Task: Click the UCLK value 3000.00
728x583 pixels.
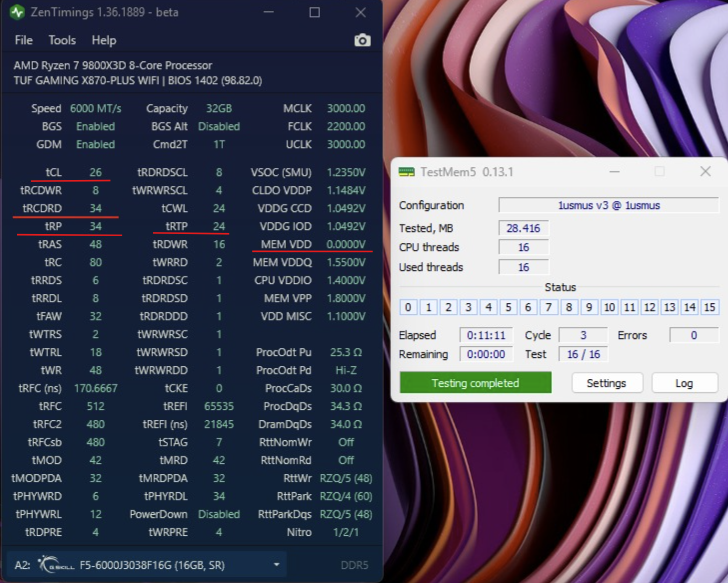Action: click(346, 144)
